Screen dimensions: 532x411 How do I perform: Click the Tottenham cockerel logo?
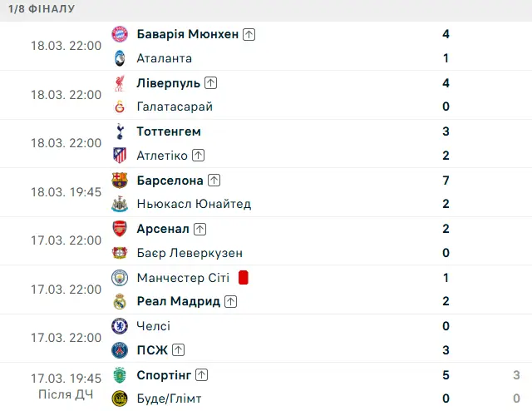click(120, 131)
